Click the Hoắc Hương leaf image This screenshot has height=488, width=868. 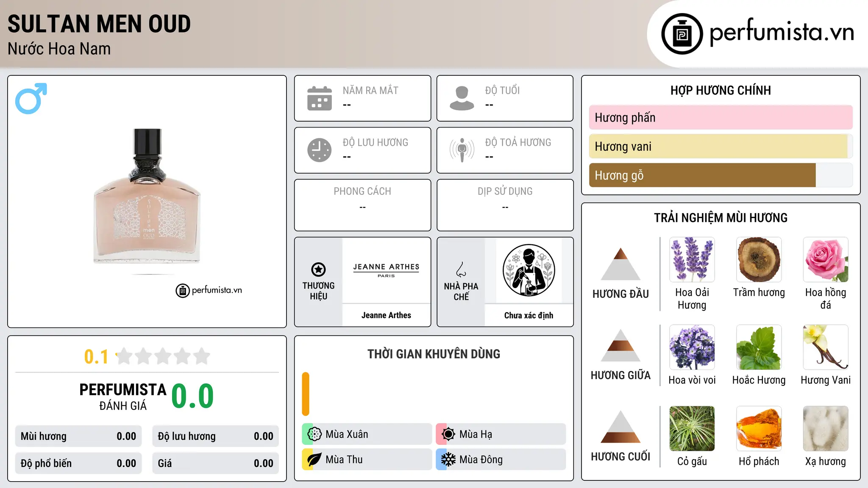759,347
